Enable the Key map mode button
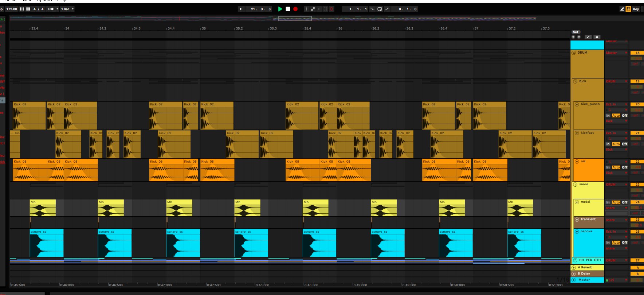 [x=636, y=9]
